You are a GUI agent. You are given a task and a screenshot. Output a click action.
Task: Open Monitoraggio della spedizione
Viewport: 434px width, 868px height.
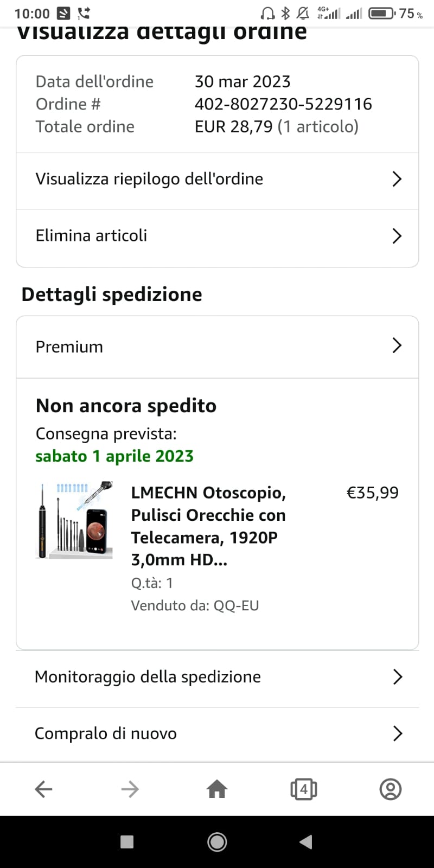pos(148,676)
